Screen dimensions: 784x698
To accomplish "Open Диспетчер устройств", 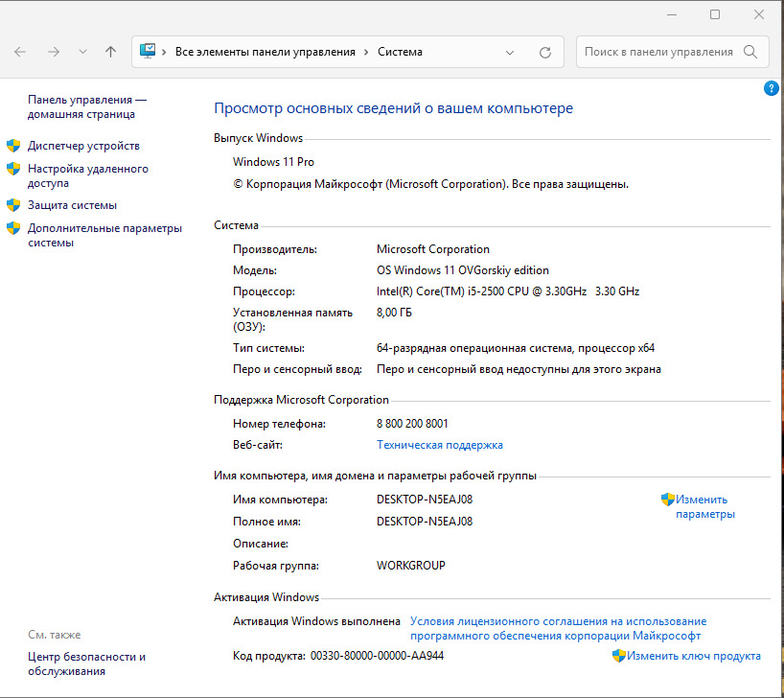I will pyautogui.click(x=83, y=146).
